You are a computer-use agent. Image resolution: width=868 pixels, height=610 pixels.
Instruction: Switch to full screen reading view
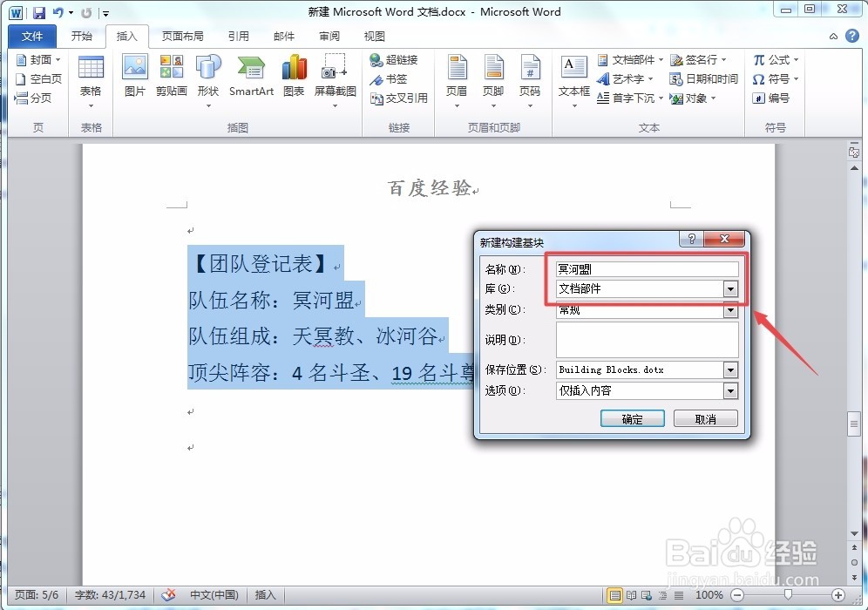click(631, 595)
